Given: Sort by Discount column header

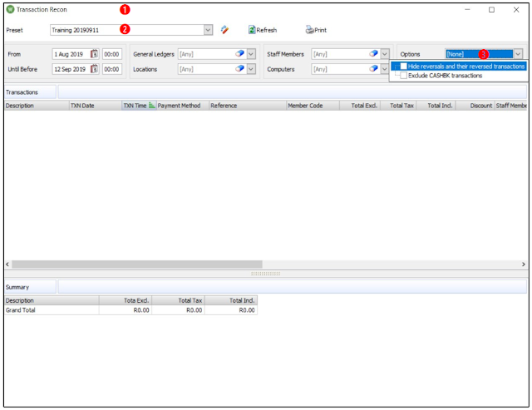Looking at the screenshot, I should (x=475, y=106).
